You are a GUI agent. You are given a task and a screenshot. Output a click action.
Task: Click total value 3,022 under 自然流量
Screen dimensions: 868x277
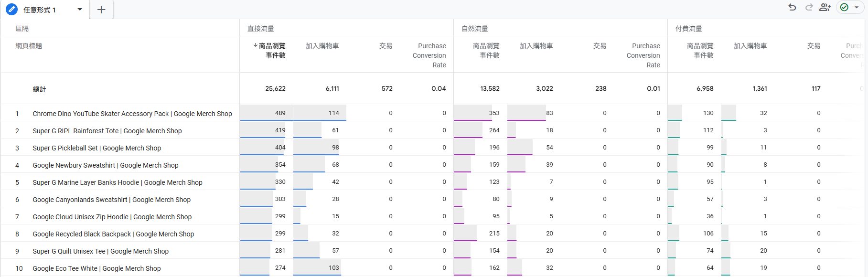click(545, 88)
